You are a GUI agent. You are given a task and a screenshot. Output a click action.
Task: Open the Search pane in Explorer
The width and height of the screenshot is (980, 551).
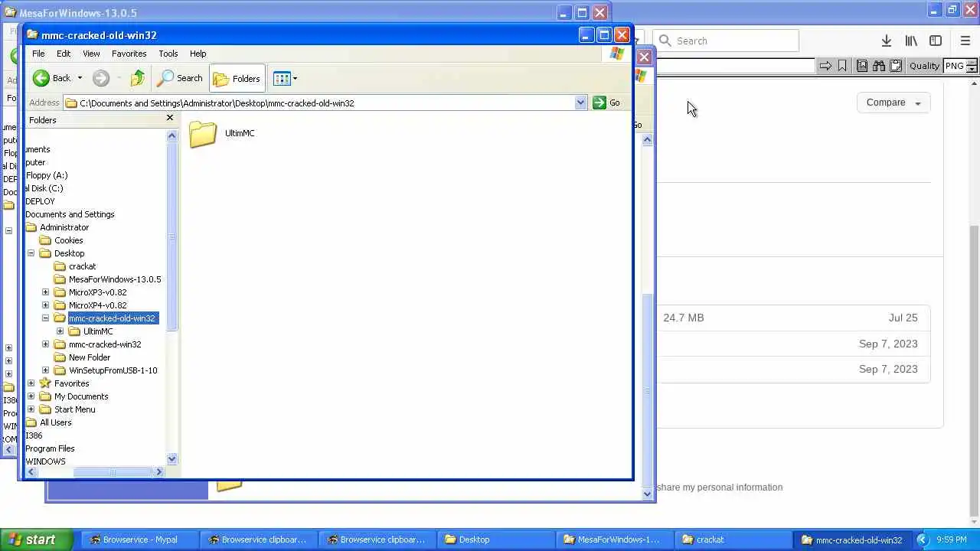pos(180,78)
